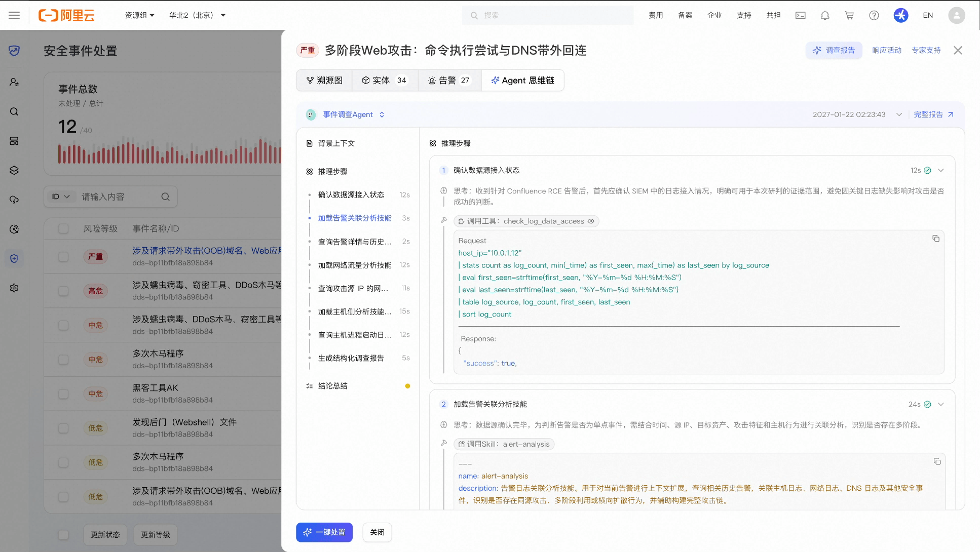Open the hamburger navigation menu

(x=14, y=15)
